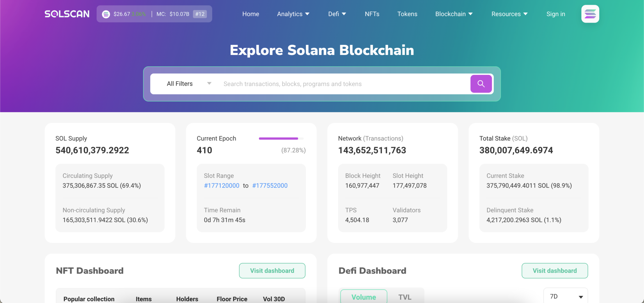Switch to the TVL tab in Defi Dashboard

point(405,297)
